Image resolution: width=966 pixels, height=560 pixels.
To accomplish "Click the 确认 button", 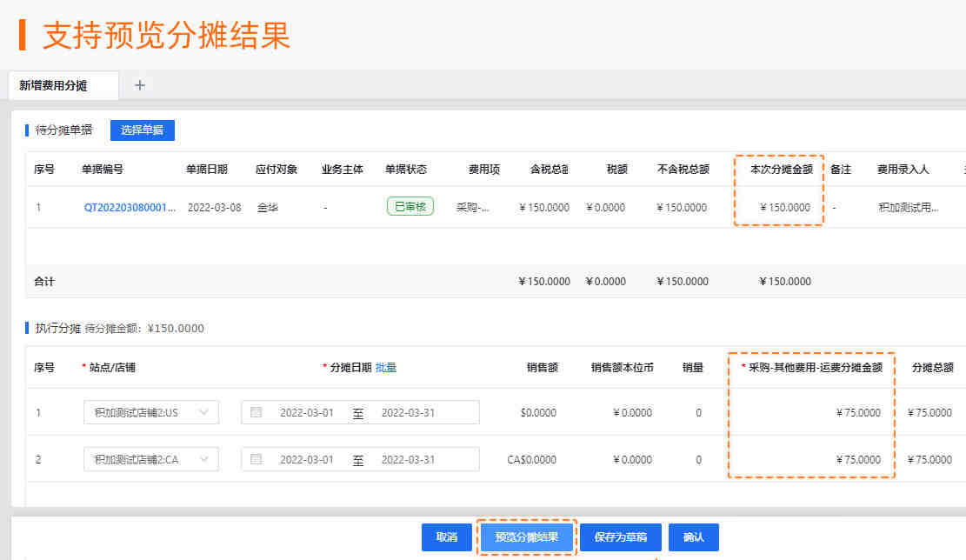I will pos(694,537).
